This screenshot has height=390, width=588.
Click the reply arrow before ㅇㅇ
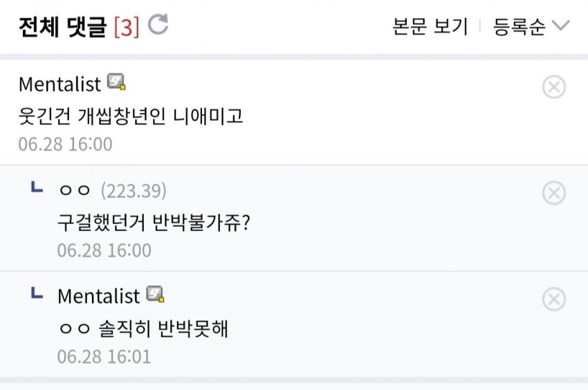[x=37, y=187]
